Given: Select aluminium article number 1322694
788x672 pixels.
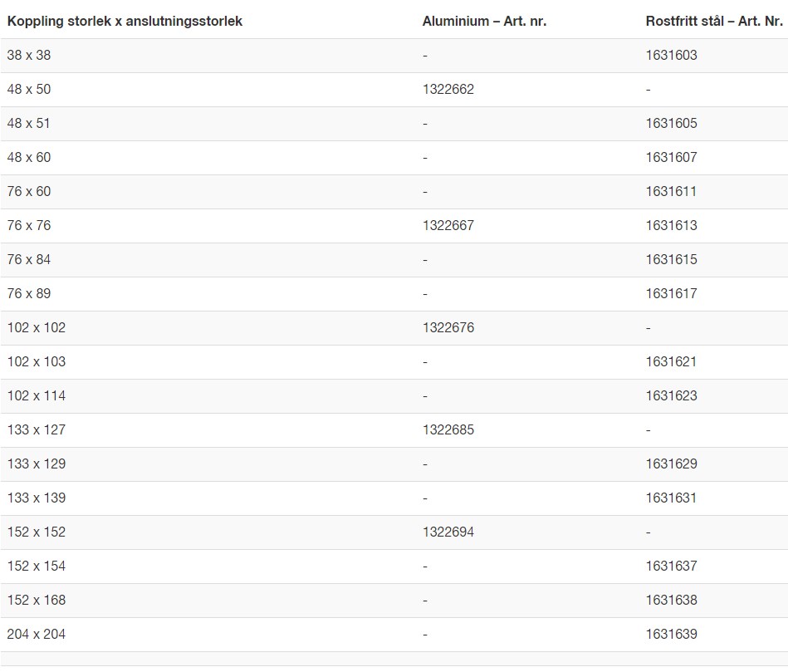Looking at the screenshot, I should point(448,532).
